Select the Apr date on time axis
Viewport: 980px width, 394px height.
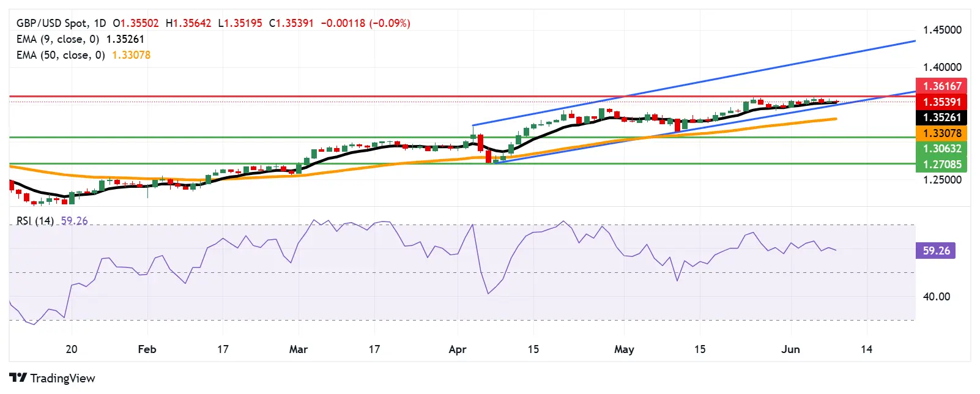pos(457,349)
